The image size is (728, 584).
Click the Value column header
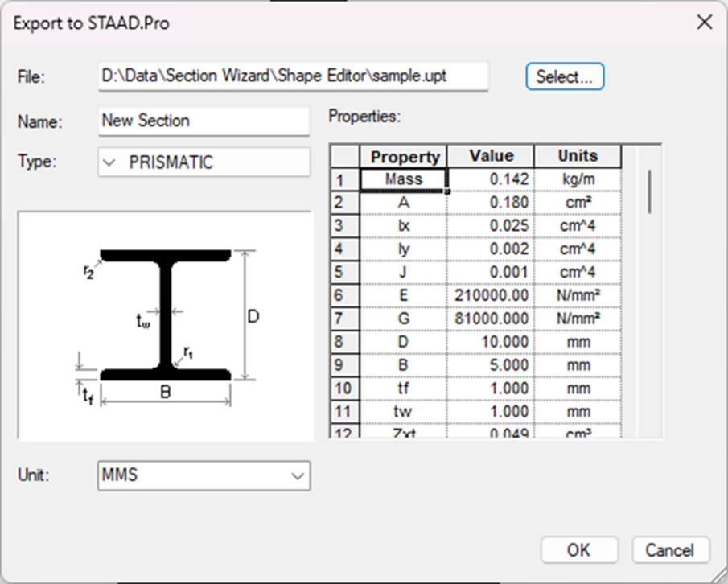click(x=491, y=156)
